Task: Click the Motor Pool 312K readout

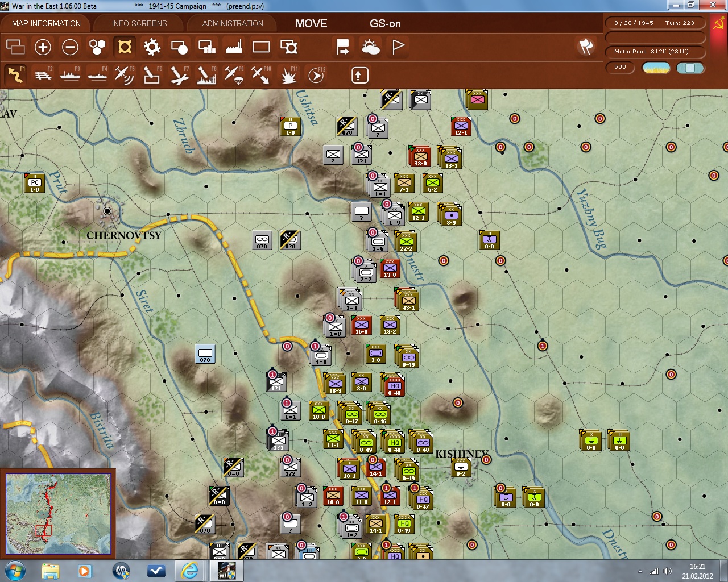Action: 655,51
